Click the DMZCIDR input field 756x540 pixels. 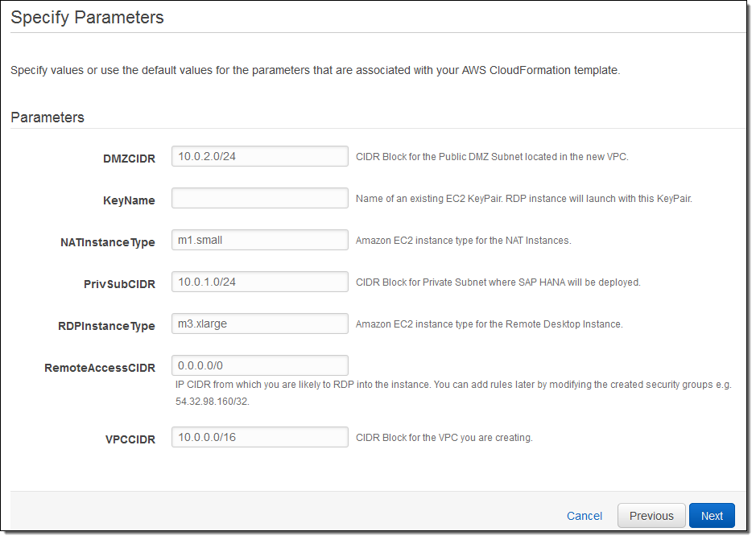[x=259, y=156]
